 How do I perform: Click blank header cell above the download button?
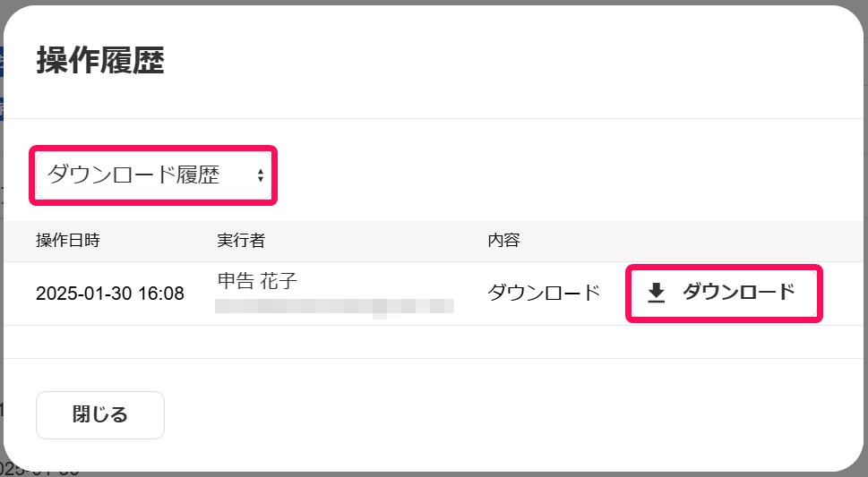click(x=723, y=241)
